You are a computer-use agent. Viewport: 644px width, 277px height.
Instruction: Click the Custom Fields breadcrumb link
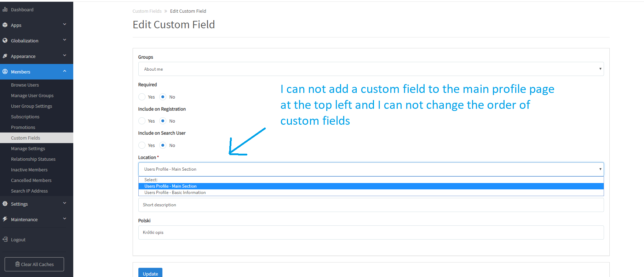click(147, 11)
